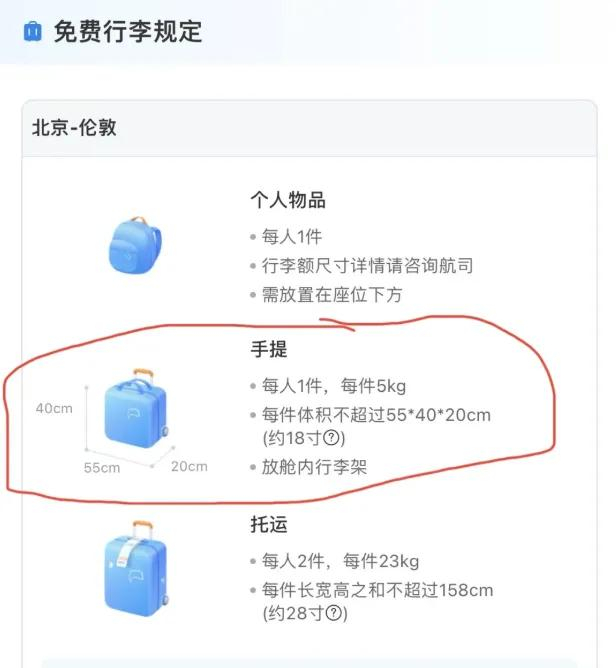Click the 每件体积不超过55*40*20cm line
Image resolution: width=616 pixels, height=668 pixels.
pos(376,415)
